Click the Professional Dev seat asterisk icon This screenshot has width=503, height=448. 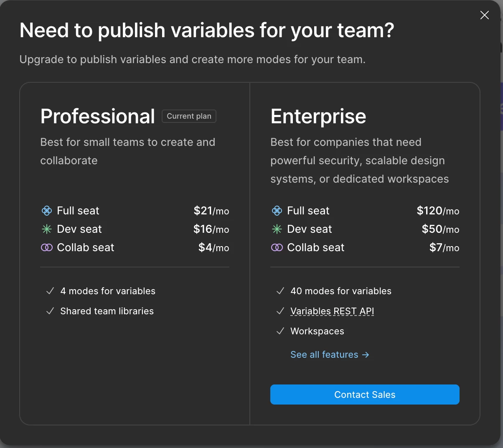(x=47, y=229)
